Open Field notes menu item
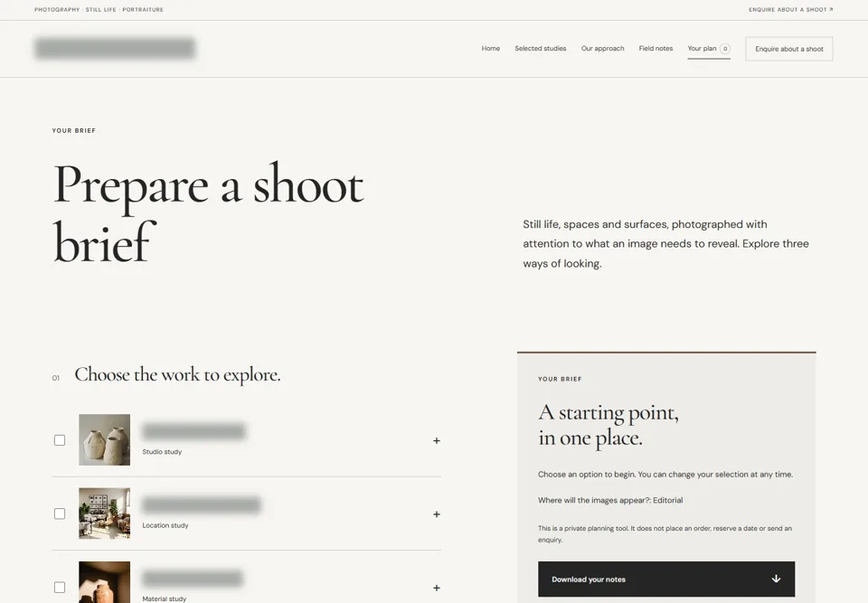Screen dimensions: 868x603 click(656, 49)
